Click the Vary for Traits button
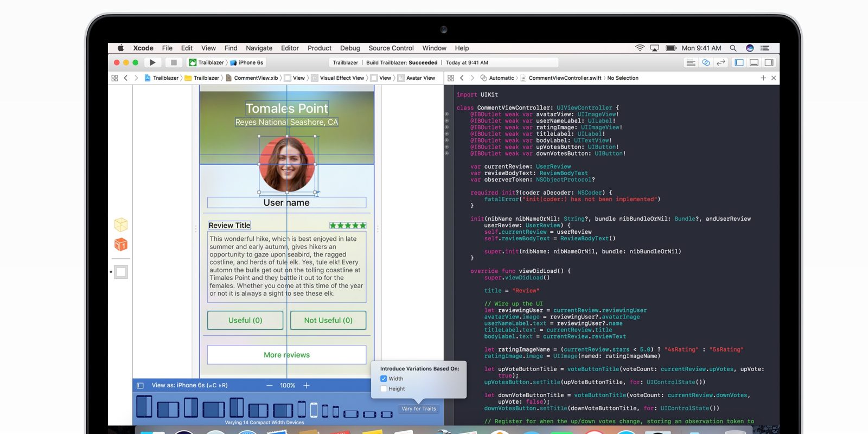The image size is (868, 434). tap(419, 409)
